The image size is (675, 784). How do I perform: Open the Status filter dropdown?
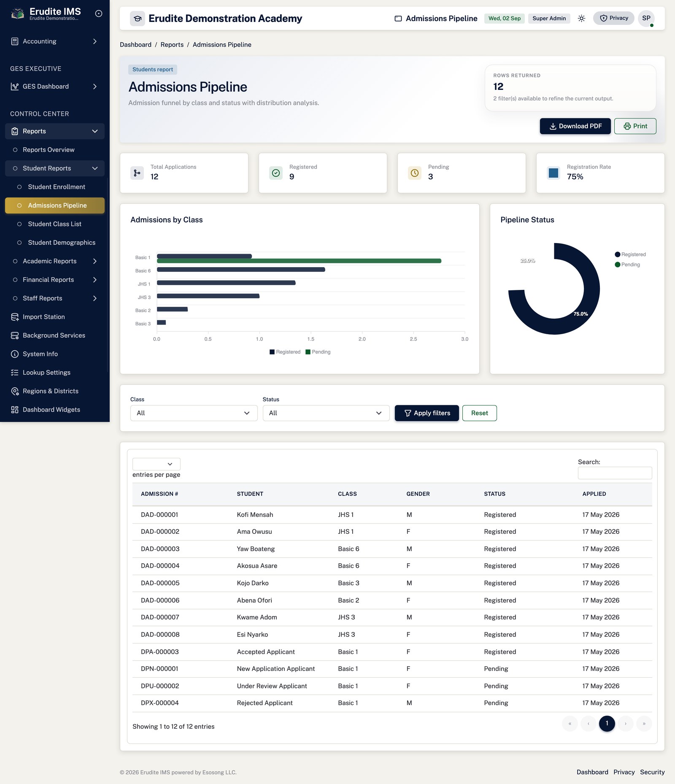[x=326, y=413]
